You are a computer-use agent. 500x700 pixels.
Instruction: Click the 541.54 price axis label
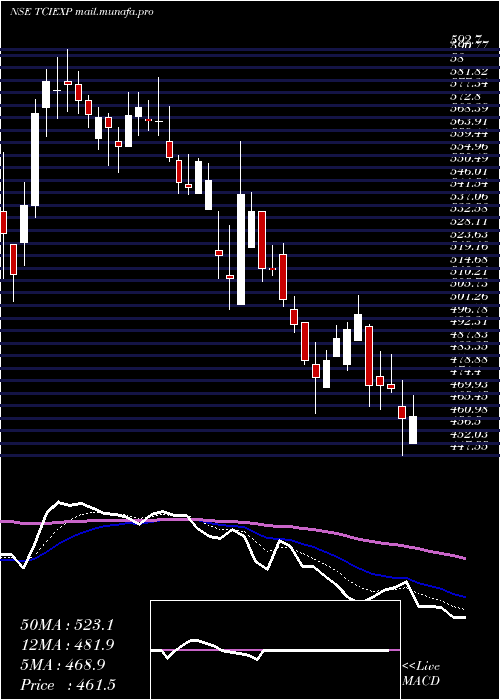tap(469, 184)
